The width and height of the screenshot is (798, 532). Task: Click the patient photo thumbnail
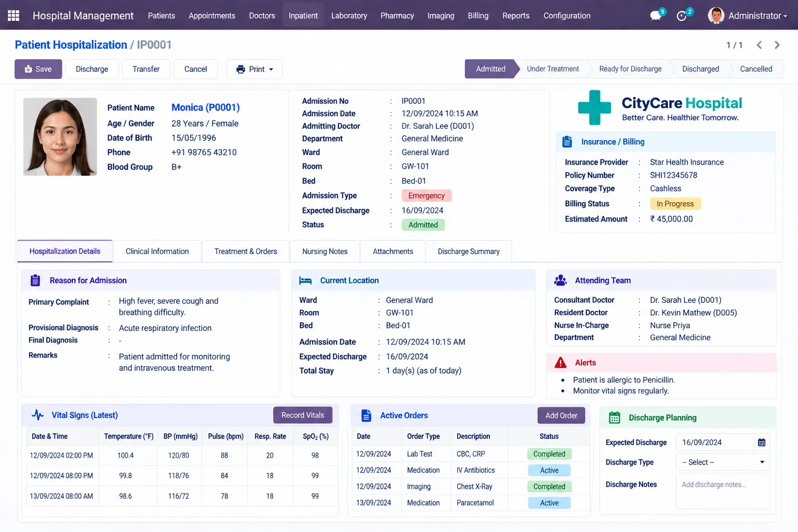coord(60,137)
